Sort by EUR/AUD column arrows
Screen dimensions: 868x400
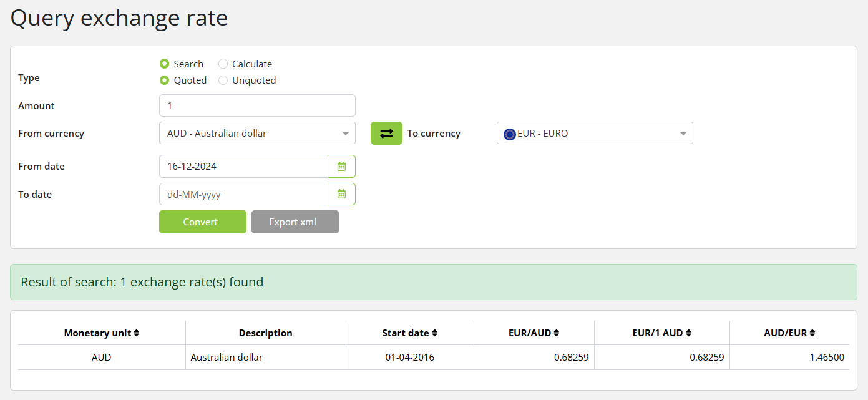(557, 333)
